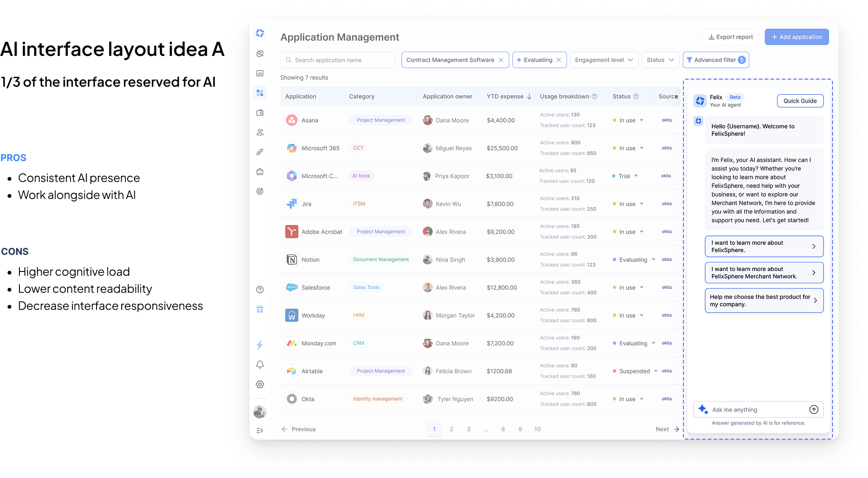Image resolution: width=868 pixels, height=478 pixels.
Task: Select the applications grid sidebar icon
Action: pos(260,93)
